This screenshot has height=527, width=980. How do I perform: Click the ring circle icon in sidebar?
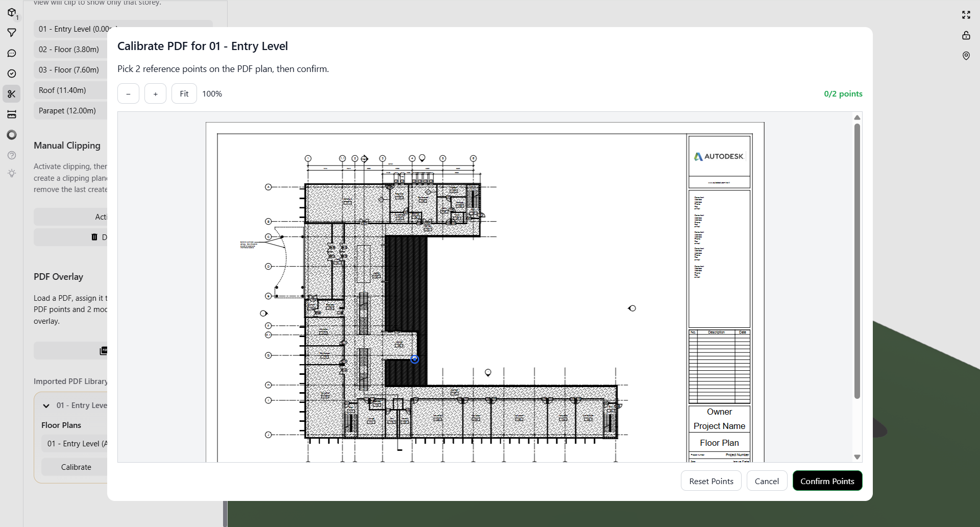click(x=12, y=135)
